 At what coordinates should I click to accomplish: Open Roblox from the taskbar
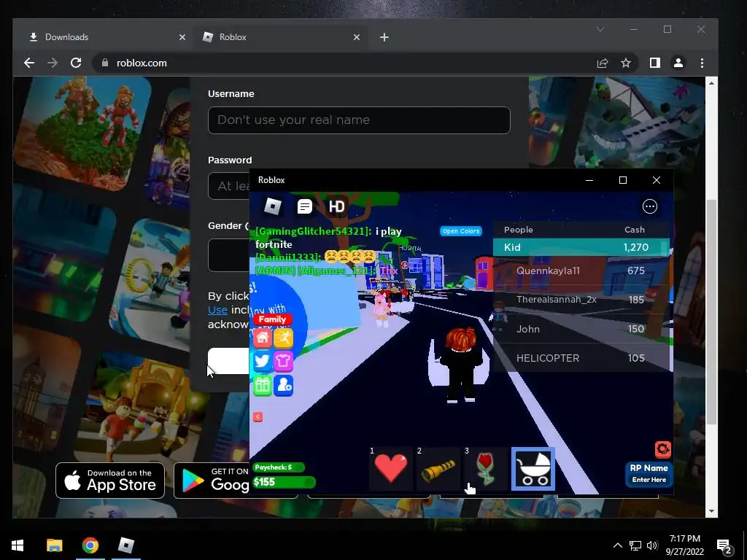click(x=126, y=545)
